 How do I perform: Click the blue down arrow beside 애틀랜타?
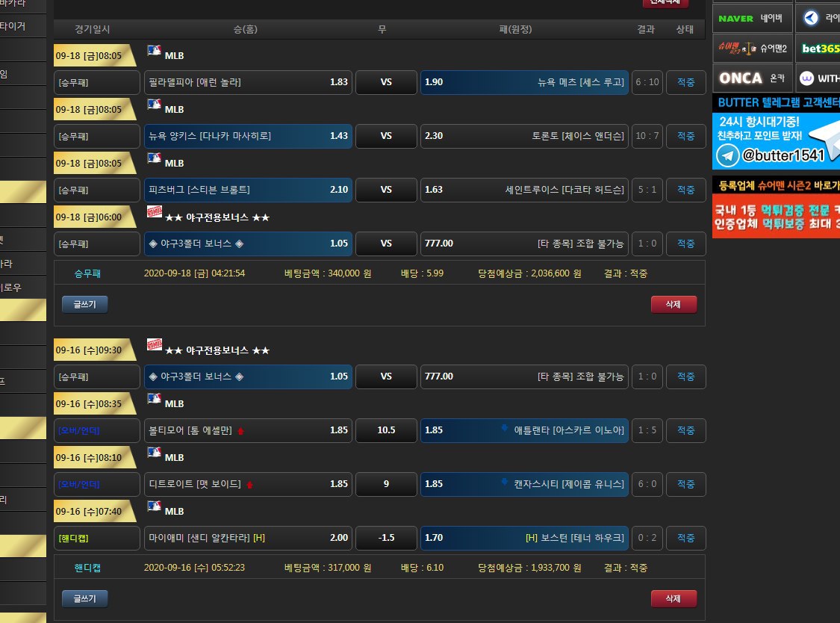pyautogui.click(x=505, y=429)
